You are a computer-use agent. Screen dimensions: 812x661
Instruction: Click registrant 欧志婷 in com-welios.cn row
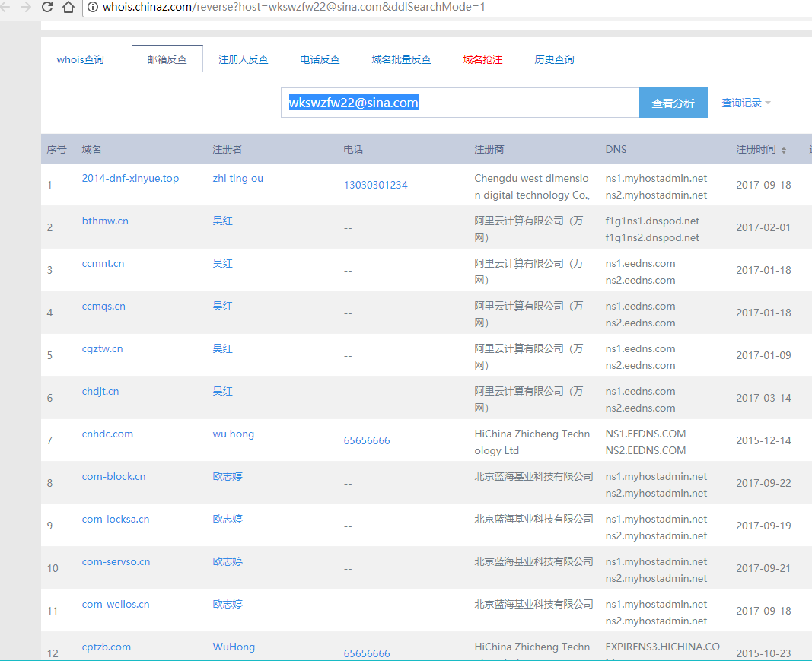click(x=228, y=604)
